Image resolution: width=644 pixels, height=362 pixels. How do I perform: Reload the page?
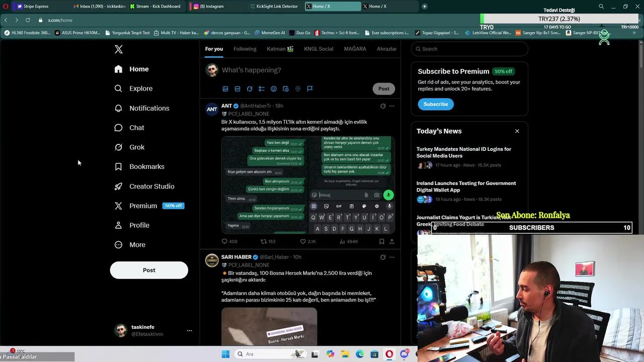[28, 20]
